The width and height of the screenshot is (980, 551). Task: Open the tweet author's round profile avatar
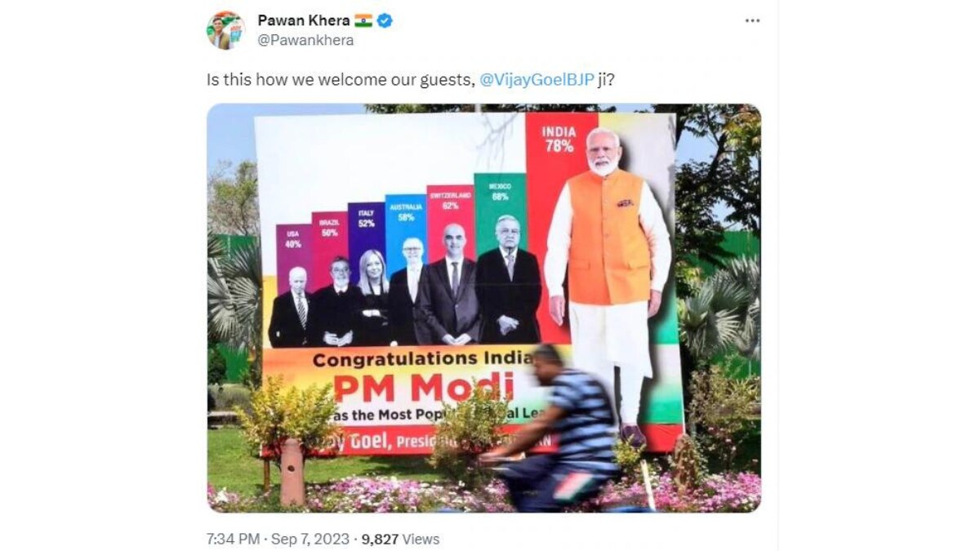pyautogui.click(x=225, y=31)
